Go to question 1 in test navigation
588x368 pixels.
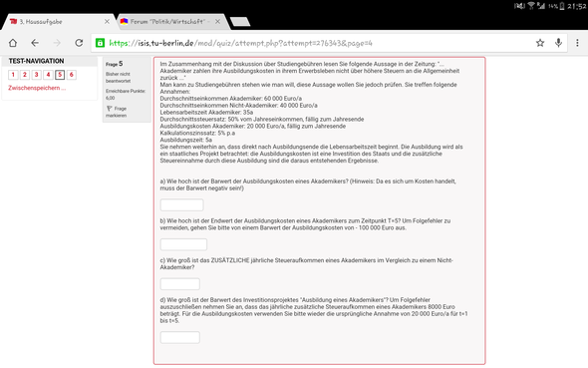pos(13,75)
